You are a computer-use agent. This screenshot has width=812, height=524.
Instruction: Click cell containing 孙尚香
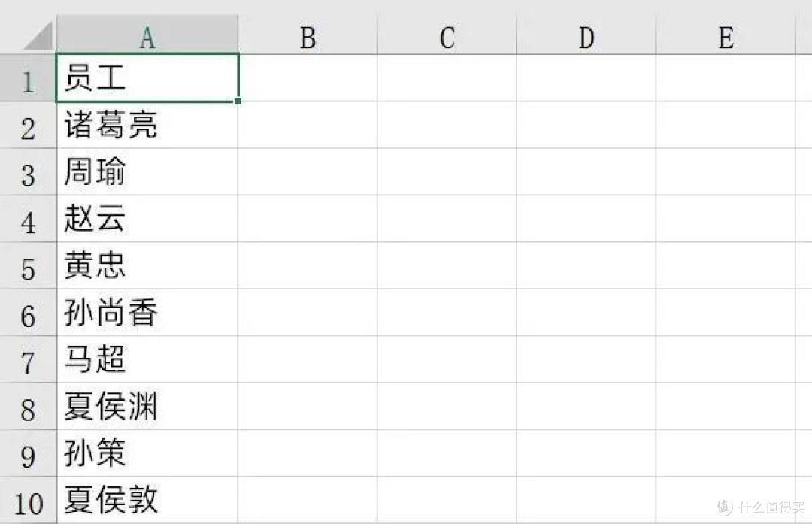[x=147, y=313]
